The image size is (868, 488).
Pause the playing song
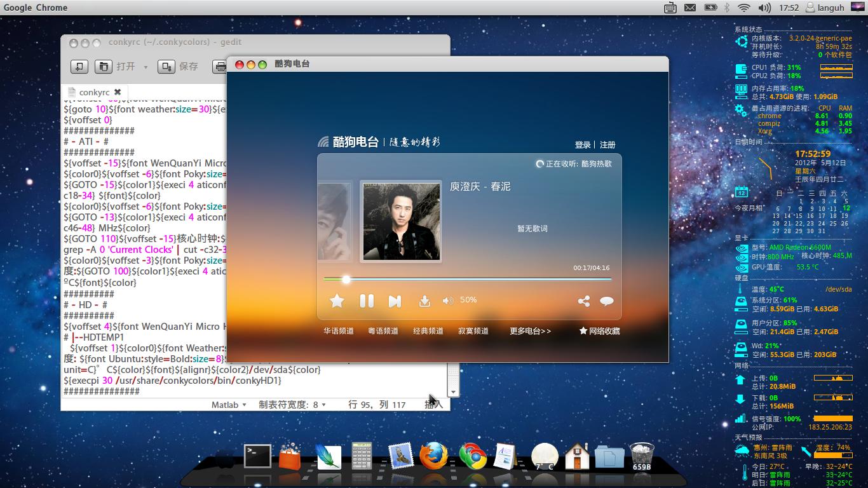pyautogui.click(x=367, y=301)
